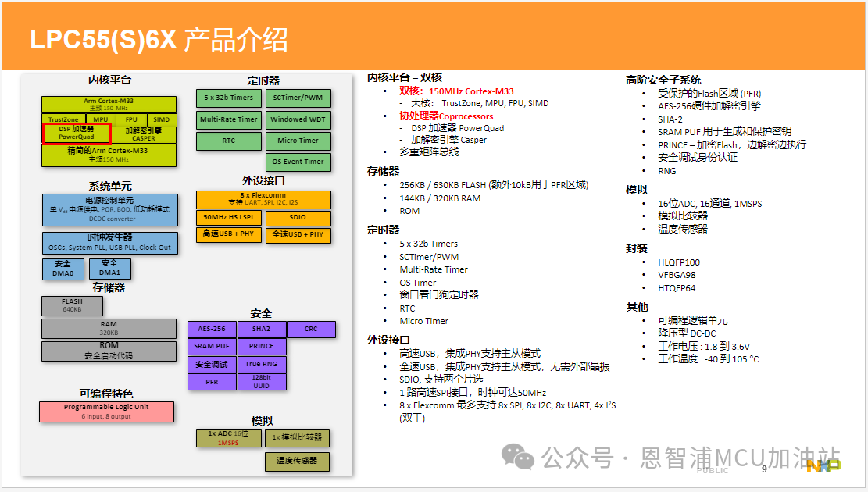The image size is (868, 492).
Task: Click the SIMD block
Action: [x=162, y=119]
